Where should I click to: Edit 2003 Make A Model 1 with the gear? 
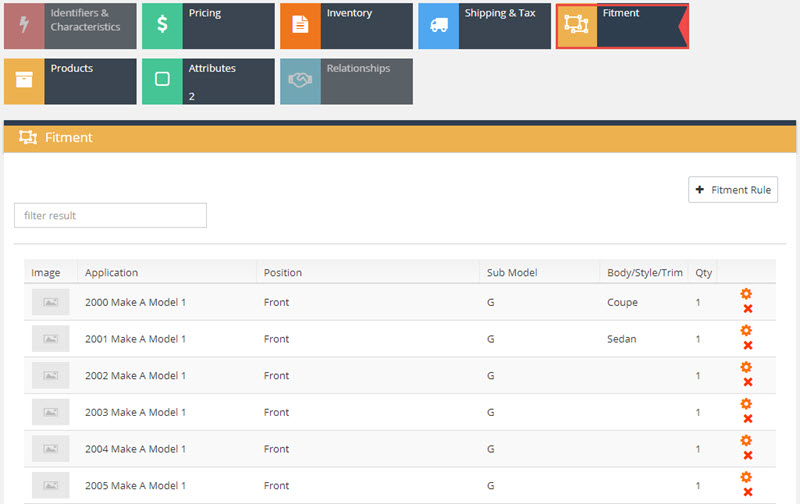[746, 404]
